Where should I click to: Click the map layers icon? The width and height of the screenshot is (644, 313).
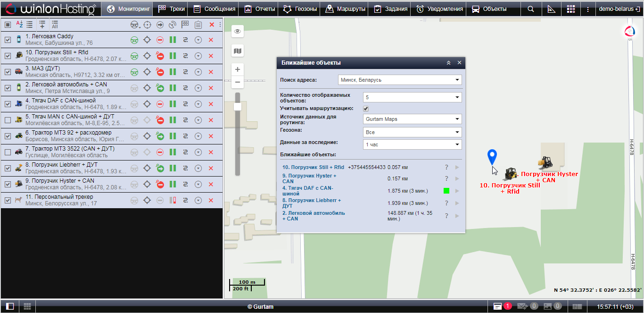[238, 51]
